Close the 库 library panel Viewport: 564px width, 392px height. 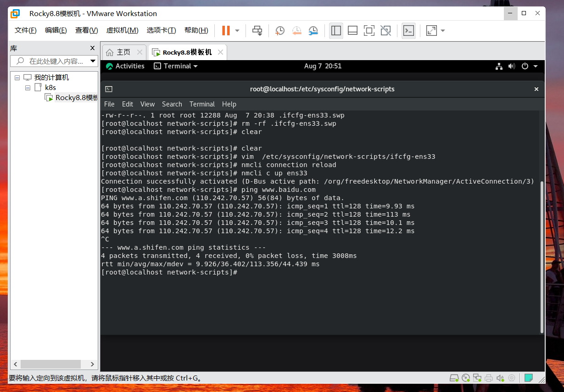[x=92, y=48]
